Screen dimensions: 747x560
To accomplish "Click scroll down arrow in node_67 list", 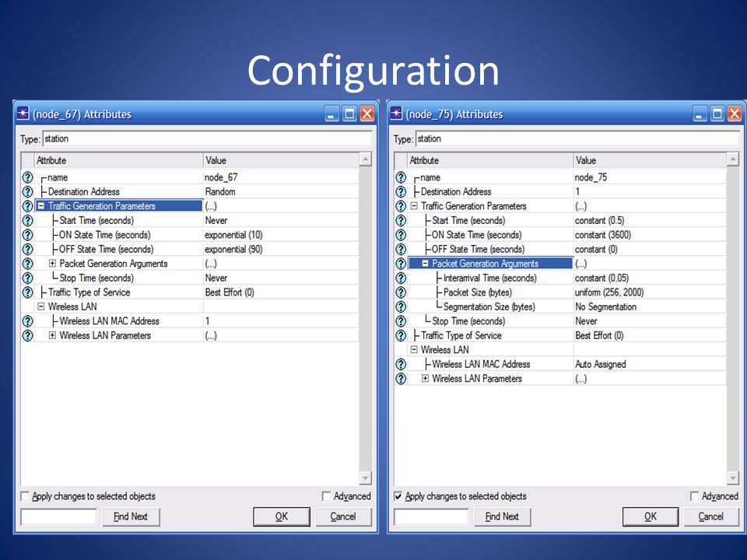I will [x=366, y=478].
